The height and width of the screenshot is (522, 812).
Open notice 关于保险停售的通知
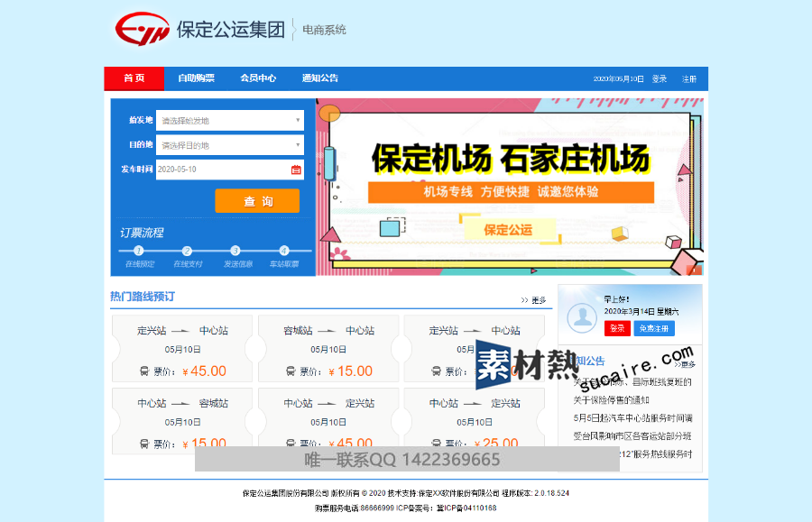tap(611, 400)
